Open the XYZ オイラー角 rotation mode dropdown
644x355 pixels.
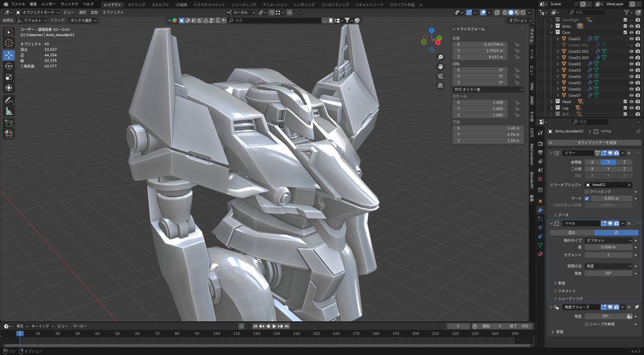coord(488,90)
